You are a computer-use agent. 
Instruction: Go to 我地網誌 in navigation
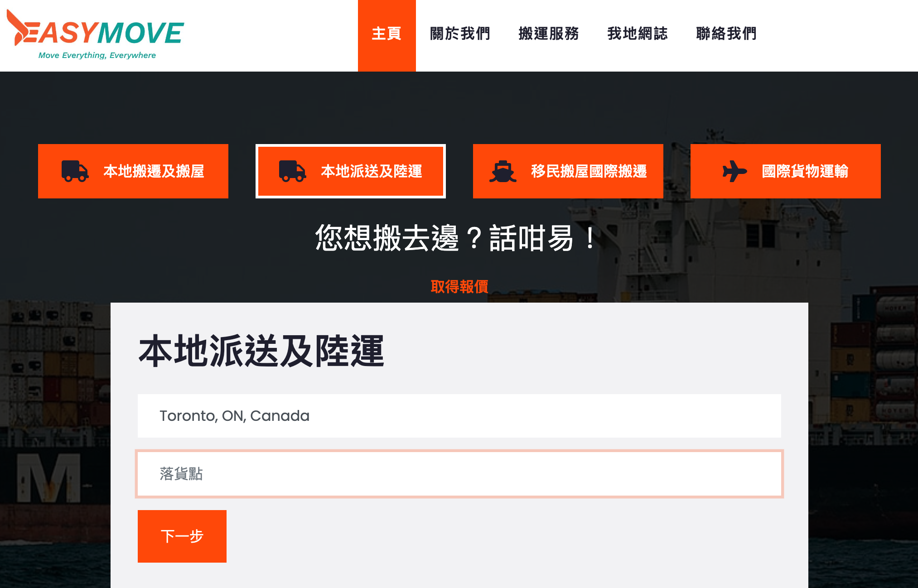click(638, 34)
